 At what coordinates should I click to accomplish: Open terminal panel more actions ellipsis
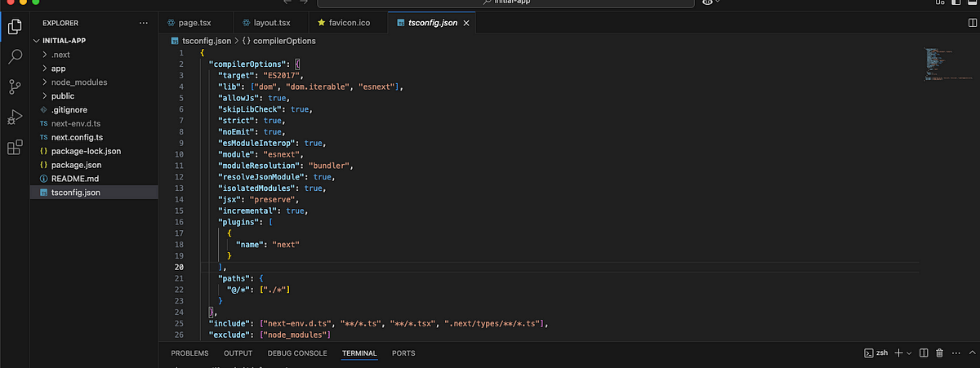(x=955, y=353)
